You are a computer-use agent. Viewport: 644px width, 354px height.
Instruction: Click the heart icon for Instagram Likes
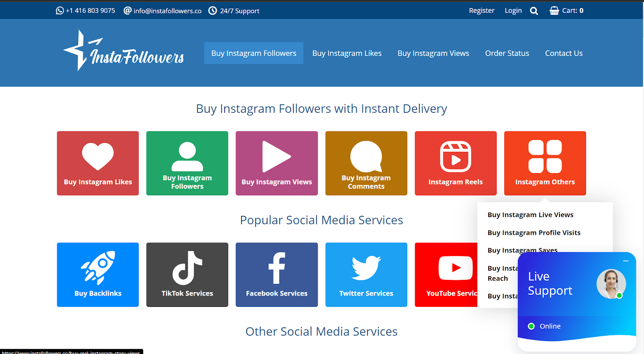[x=98, y=156]
